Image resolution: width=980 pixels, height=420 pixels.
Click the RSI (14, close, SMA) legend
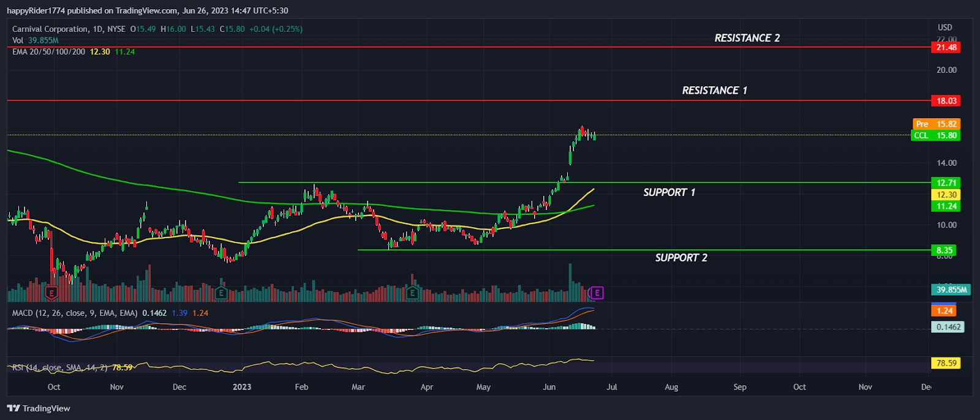(60, 367)
